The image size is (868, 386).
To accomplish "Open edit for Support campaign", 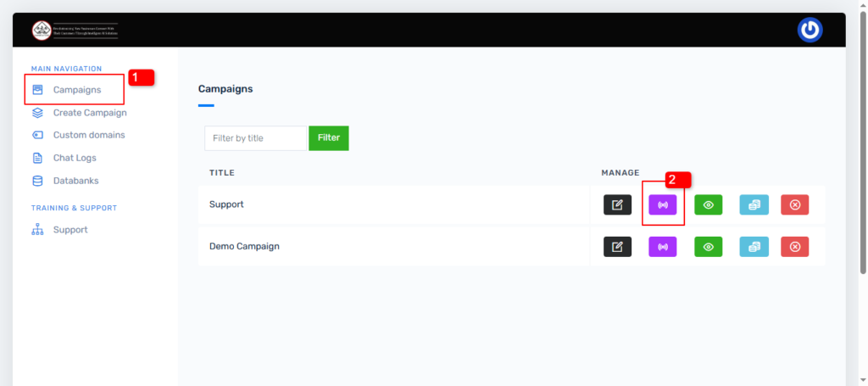I will 617,205.
